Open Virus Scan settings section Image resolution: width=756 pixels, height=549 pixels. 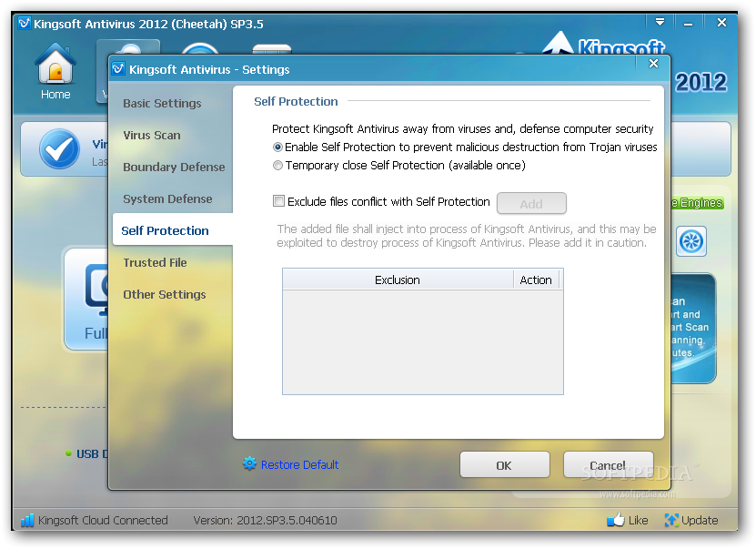(152, 135)
